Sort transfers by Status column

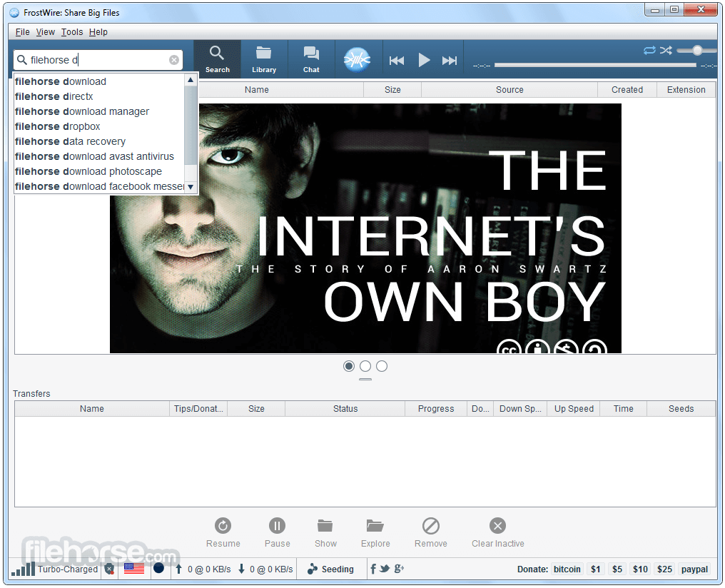pyautogui.click(x=345, y=409)
